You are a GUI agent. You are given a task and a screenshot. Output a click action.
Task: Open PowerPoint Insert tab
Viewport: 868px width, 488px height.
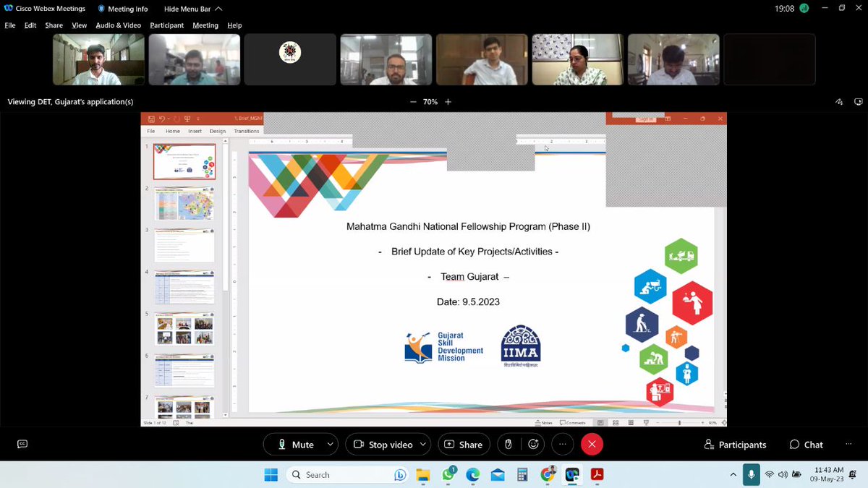[x=195, y=131]
